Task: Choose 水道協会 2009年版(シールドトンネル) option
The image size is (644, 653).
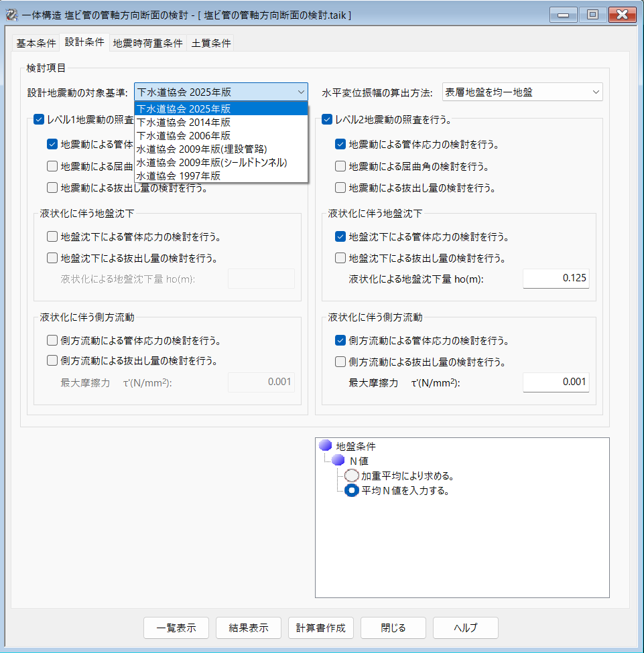Action: coord(211,162)
